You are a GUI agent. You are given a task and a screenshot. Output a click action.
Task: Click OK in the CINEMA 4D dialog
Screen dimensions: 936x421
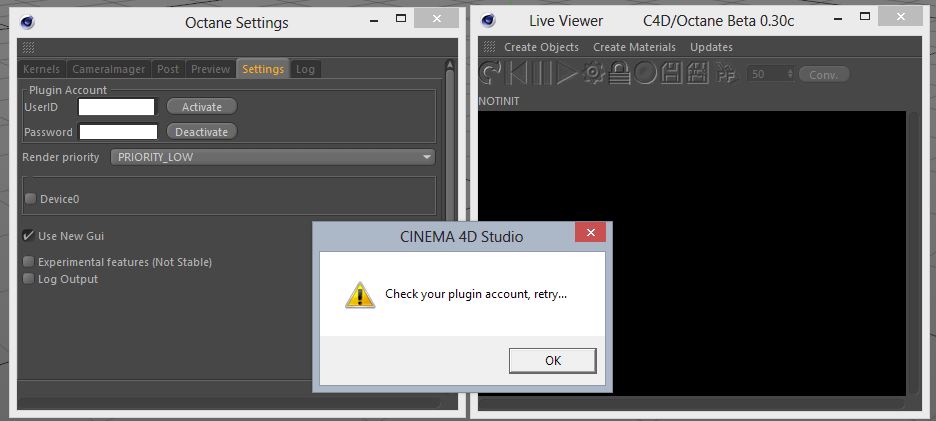[x=553, y=361]
